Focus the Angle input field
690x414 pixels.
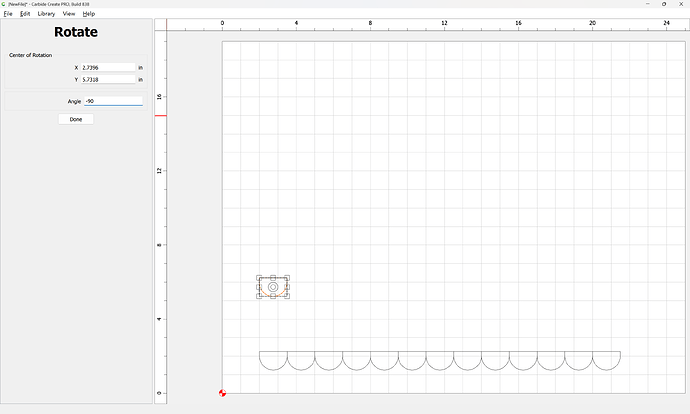pos(113,101)
